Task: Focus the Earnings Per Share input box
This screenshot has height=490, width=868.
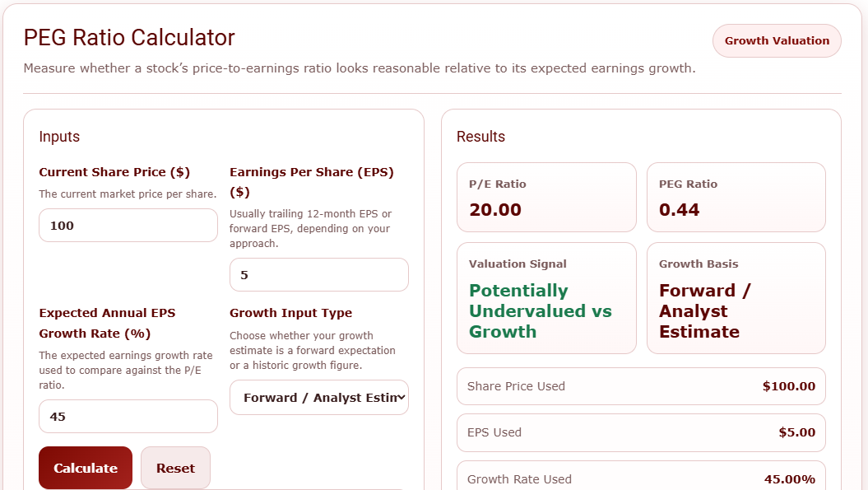Action: point(318,275)
